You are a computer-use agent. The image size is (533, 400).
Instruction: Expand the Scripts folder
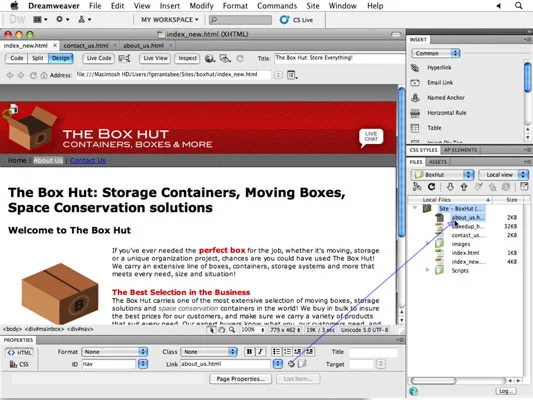click(x=428, y=270)
